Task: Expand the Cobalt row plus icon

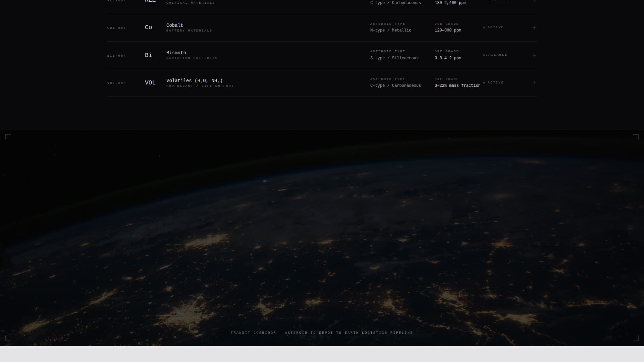Action: point(534,27)
